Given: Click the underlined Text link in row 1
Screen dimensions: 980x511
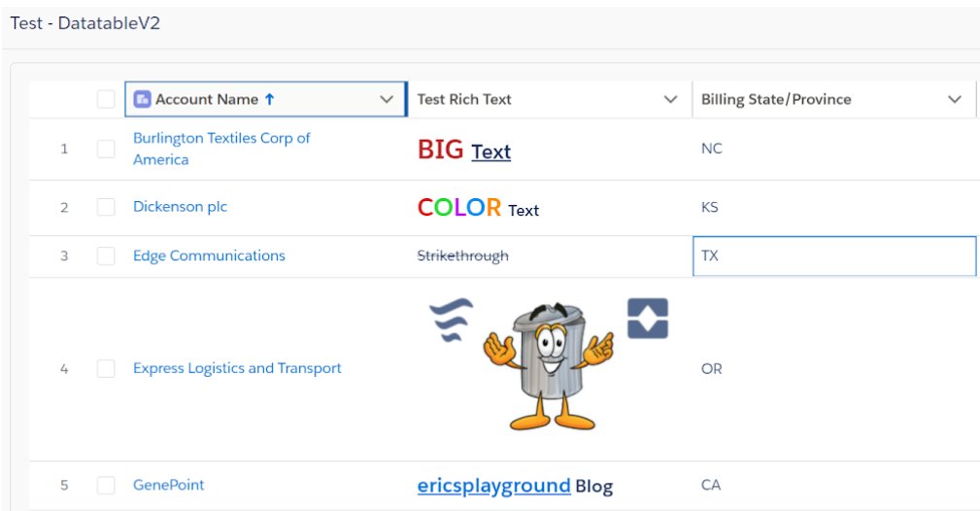Looking at the screenshot, I should 491,152.
